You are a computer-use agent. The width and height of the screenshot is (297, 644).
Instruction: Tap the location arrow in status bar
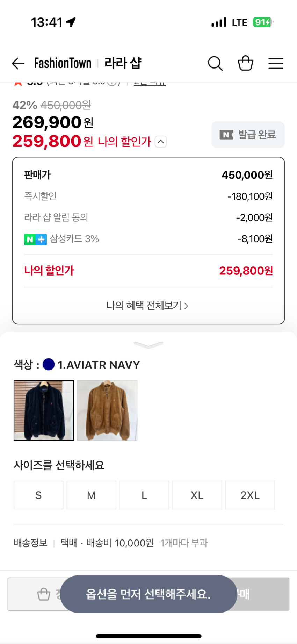pyautogui.click(x=71, y=22)
